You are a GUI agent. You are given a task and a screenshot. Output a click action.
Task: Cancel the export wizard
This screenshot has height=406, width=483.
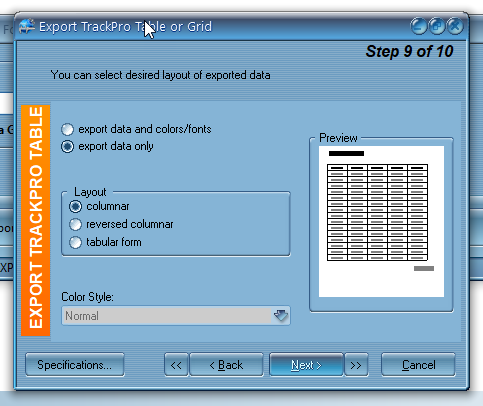418,365
